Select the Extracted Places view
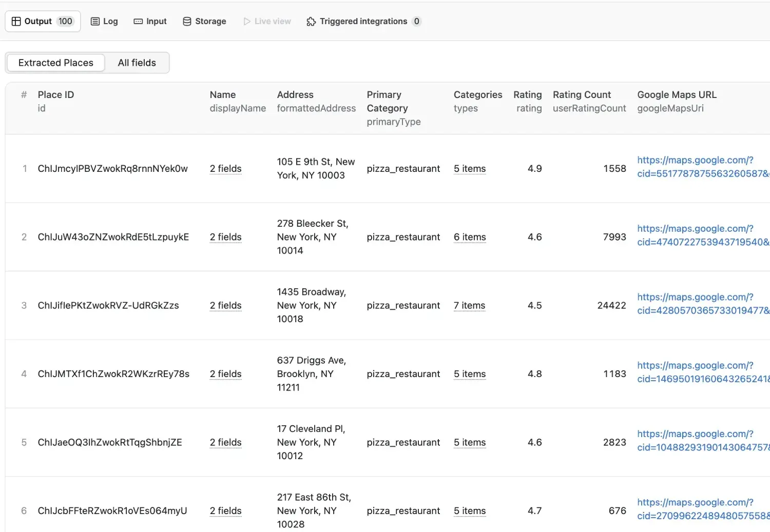The height and width of the screenshot is (532, 770). (x=56, y=63)
